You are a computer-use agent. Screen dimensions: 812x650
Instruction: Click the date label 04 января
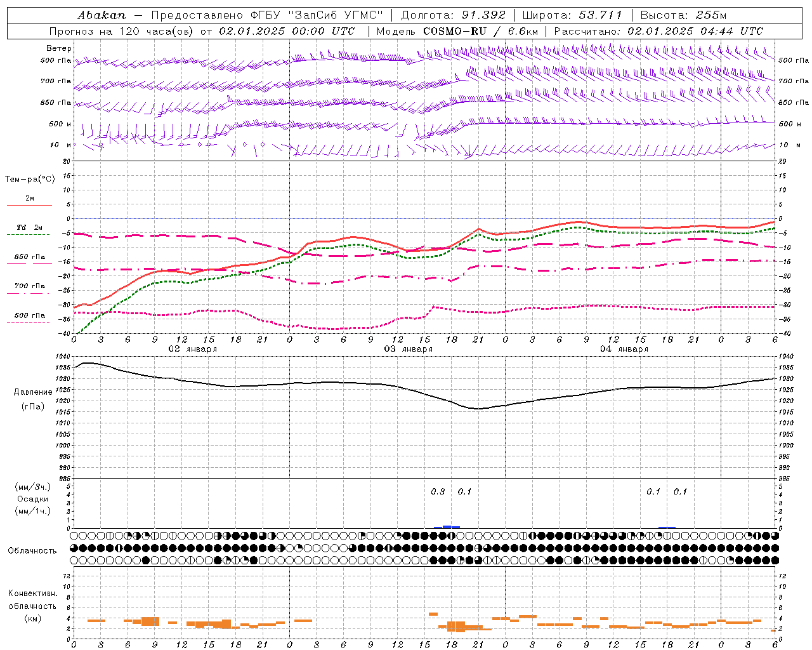coord(624,349)
